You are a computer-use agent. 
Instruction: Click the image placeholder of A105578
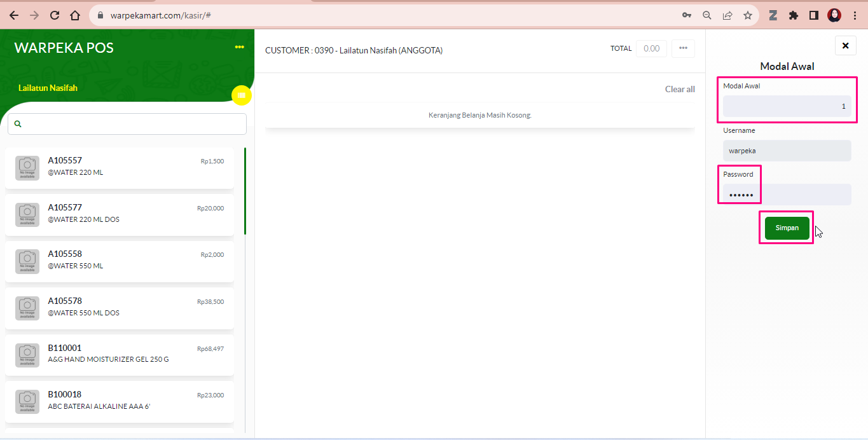coord(27,308)
